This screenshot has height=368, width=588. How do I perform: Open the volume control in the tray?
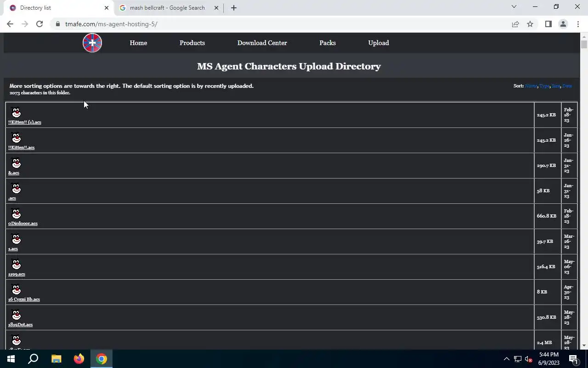[x=528, y=359]
